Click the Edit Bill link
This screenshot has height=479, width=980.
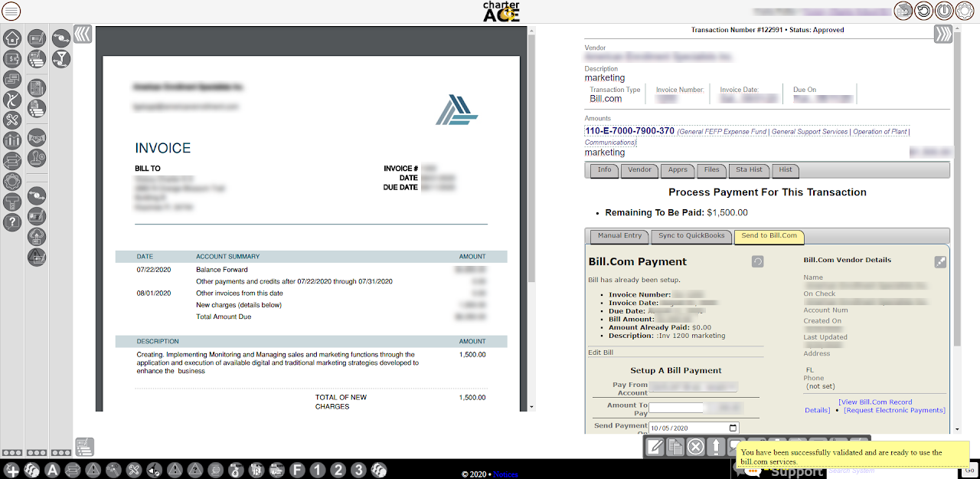tap(600, 353)
